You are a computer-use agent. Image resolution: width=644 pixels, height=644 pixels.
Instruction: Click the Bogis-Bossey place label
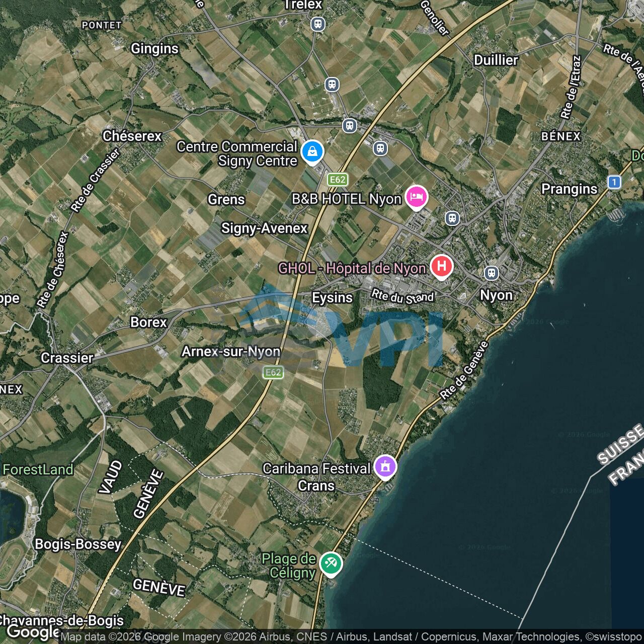tap(78, 544)
